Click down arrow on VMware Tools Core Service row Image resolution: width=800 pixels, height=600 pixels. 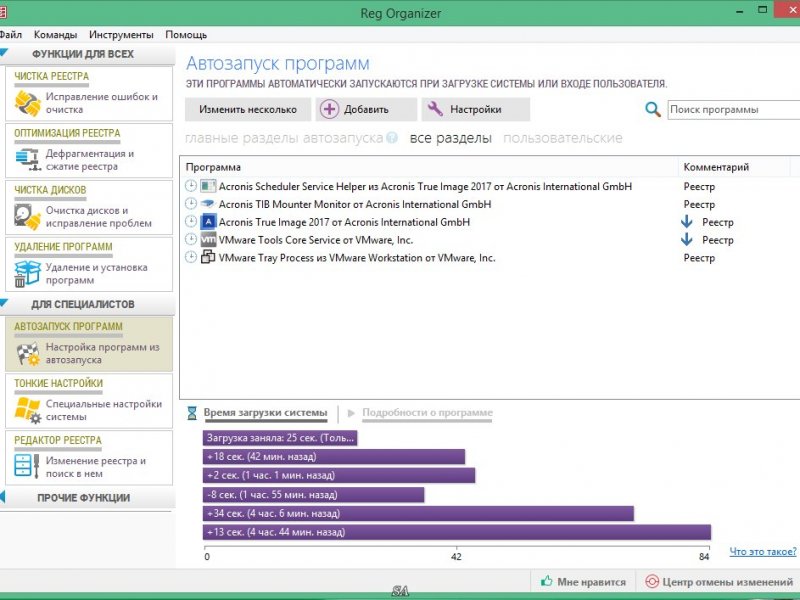pos(687,239)
